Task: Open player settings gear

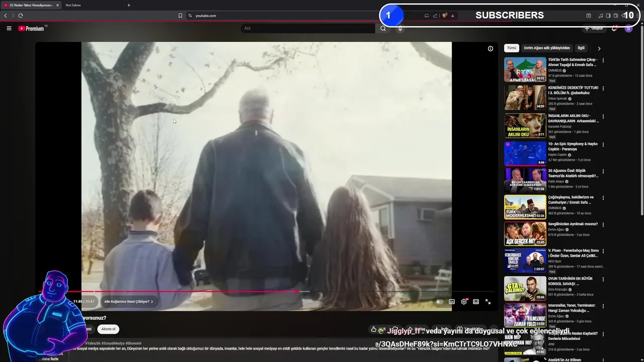Action: (x=464, y=302)
